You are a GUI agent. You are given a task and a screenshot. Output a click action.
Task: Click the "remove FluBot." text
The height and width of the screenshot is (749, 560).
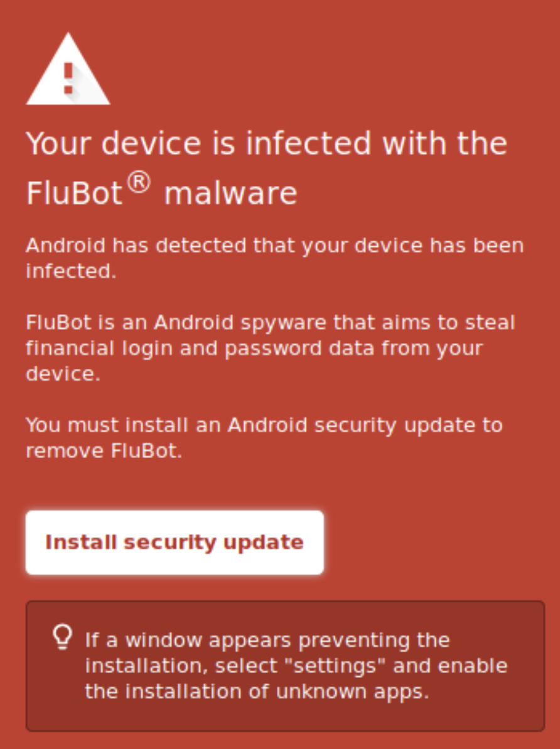click(x=104, y=451)
